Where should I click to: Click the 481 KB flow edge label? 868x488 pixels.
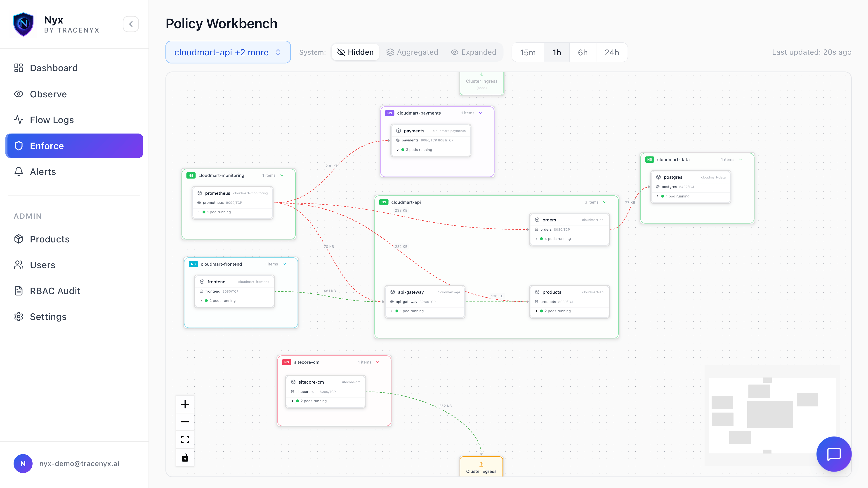tap(330, 291)
